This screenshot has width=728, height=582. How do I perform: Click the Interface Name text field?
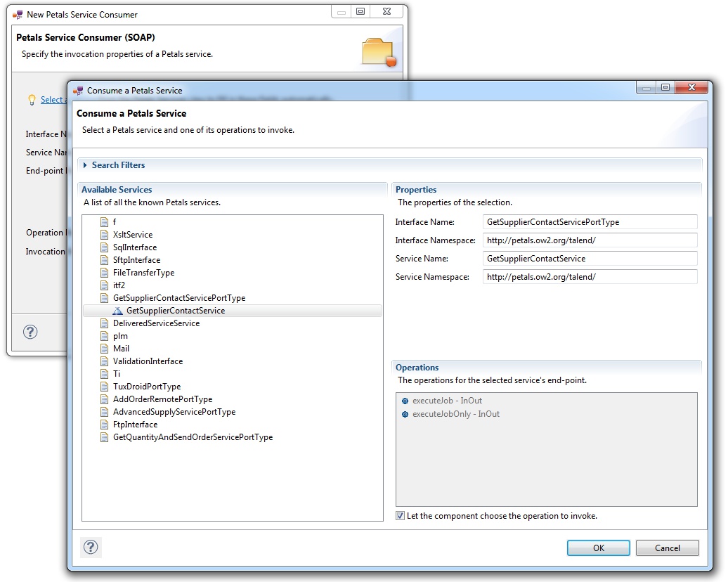tap(590, 222)
